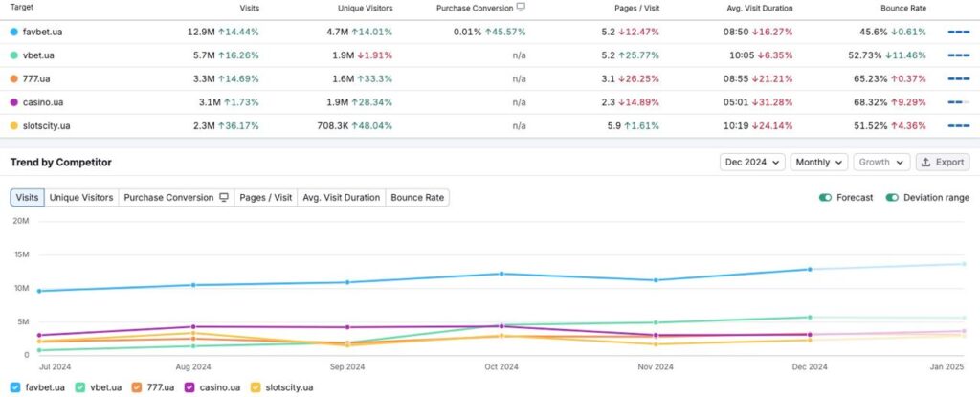The image size is (980, 397).
Task: Open the Dec 2024 date dropdown
Action: point(752,162)
